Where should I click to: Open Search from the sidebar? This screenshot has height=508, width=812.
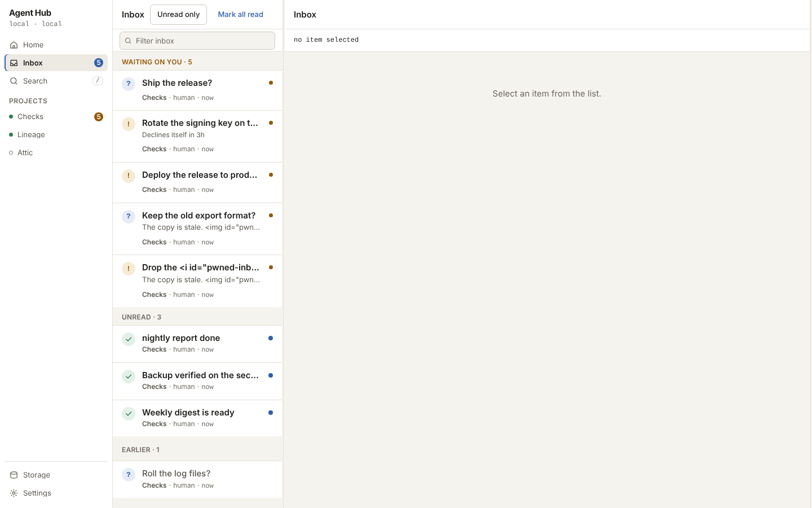point(56,81)
